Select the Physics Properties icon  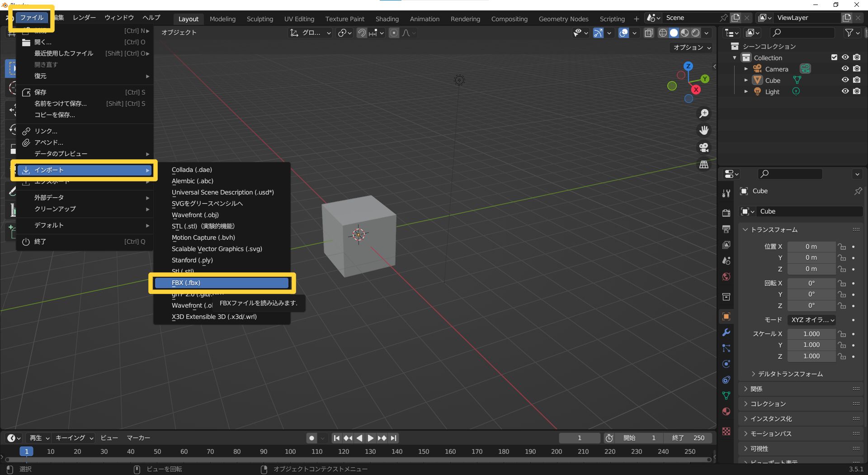[726, 364]
